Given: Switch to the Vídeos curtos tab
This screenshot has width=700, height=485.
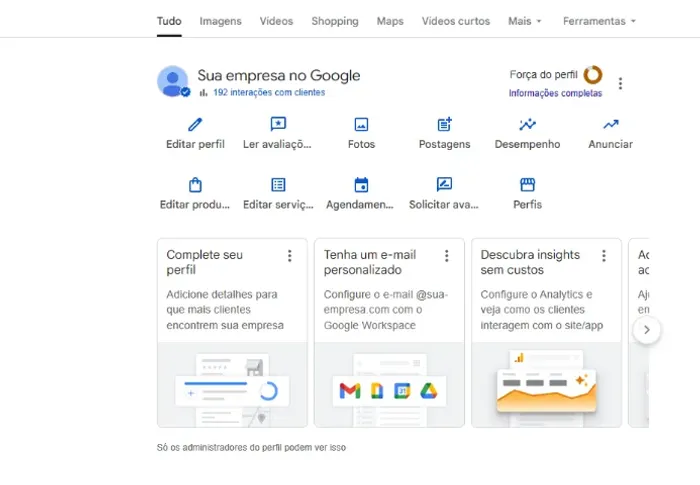Looking at the screenshot, I should pyautogui.click(x=456, y=21).
